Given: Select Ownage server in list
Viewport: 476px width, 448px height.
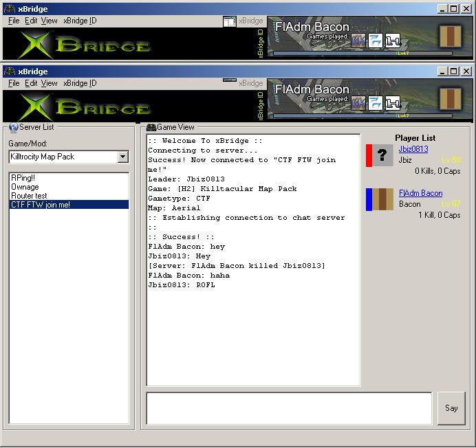Looking at the screenshot, I should (69, 187).
